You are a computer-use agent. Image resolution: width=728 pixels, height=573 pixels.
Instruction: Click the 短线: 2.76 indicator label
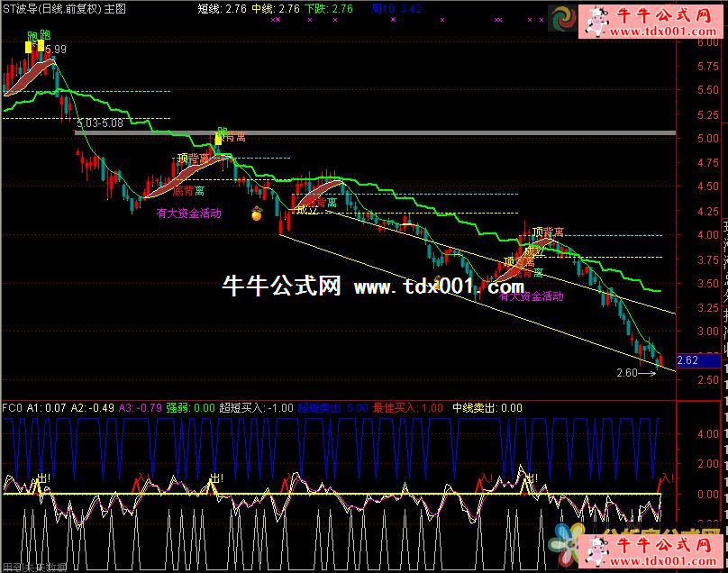222,8
